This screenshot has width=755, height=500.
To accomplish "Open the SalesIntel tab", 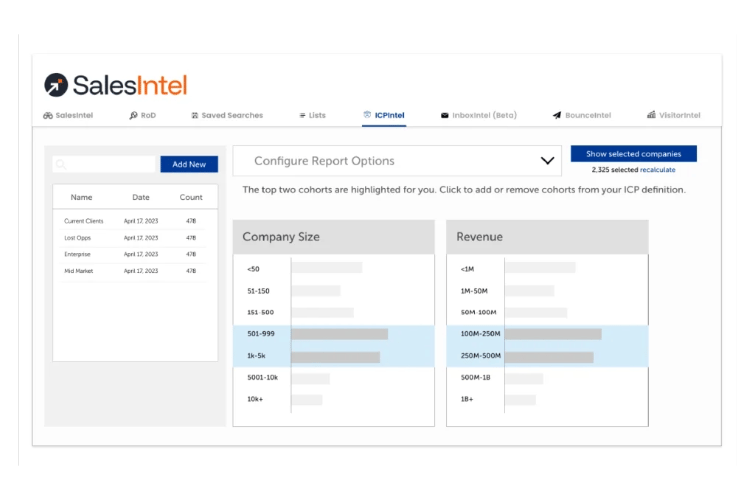I will click(68, 116).
